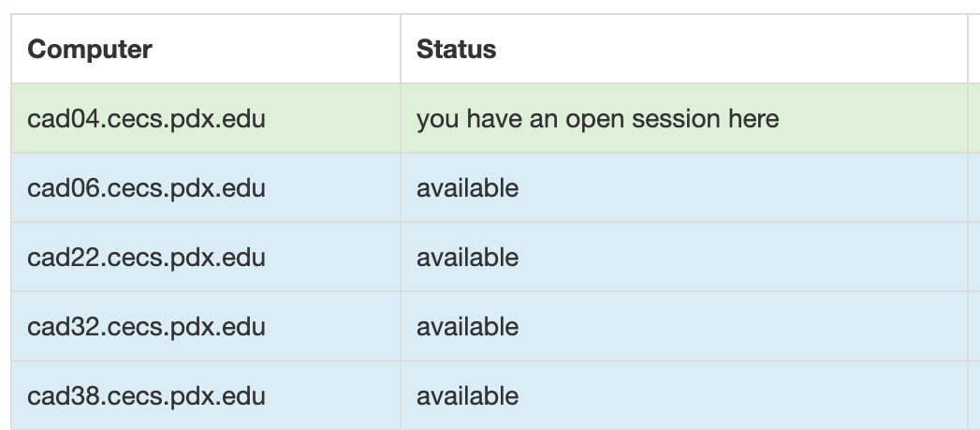
Task: Click the third-column cell in the cad06 row
Action: pyautogui.click(x=973, y=188)
